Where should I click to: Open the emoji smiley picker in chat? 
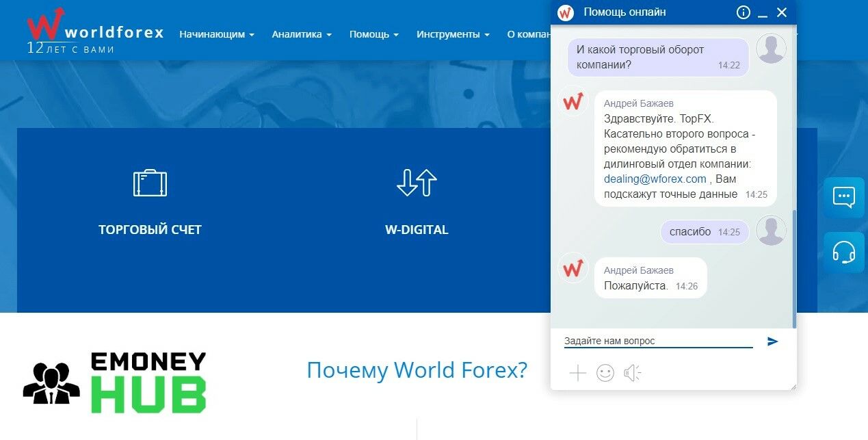(x=605, y=373)
